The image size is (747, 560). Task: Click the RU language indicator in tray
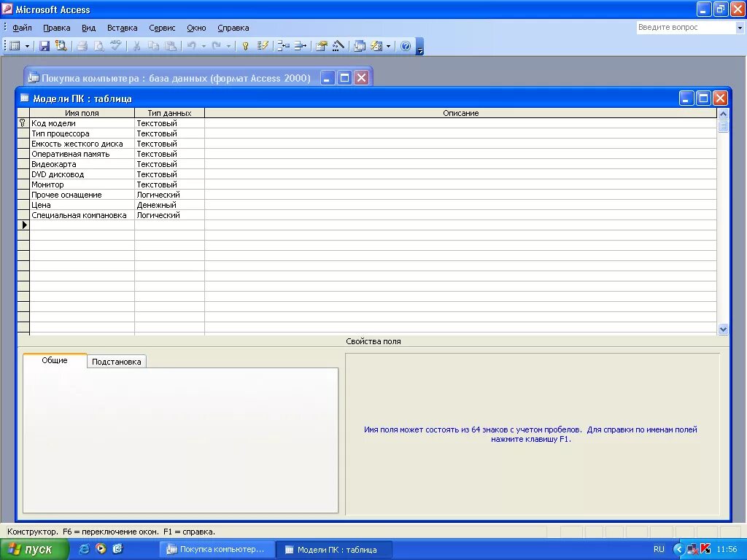pos(659,550)
